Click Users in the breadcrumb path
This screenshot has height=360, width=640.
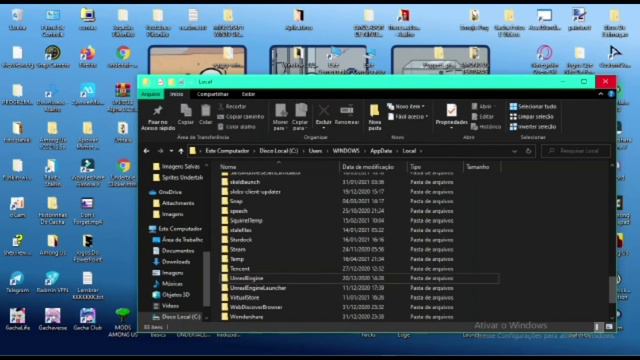[315, 151]
